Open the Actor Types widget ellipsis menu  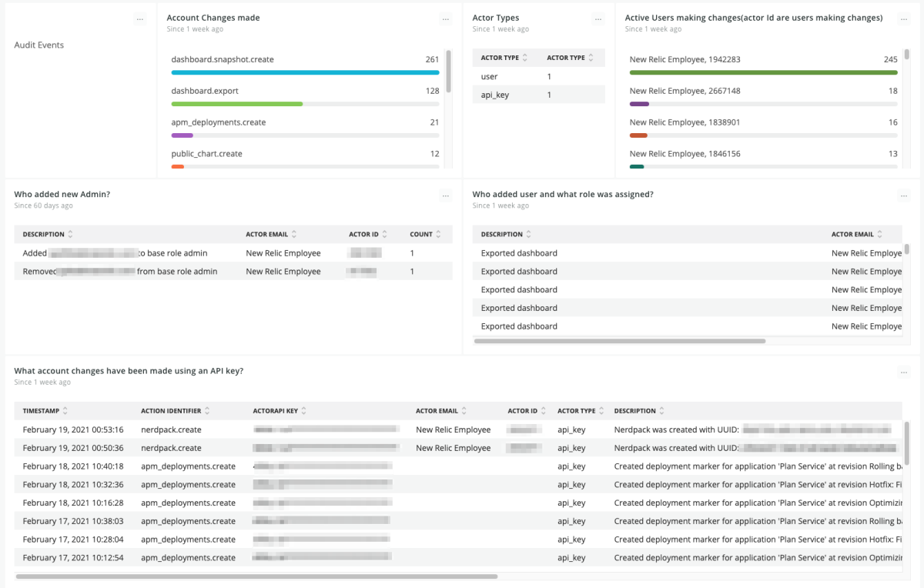click(x=598, y=19)
